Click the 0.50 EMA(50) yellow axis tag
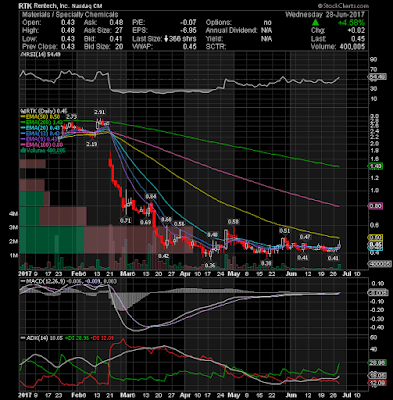Screen dimensions: 393x400 [375, 237]
